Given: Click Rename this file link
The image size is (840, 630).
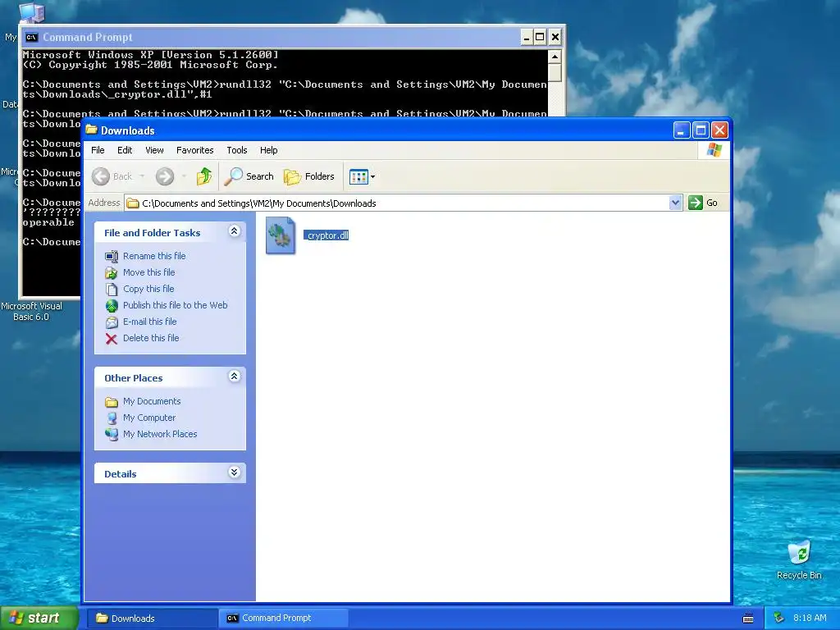Looking at the screenshot, I should coord(154,256).
